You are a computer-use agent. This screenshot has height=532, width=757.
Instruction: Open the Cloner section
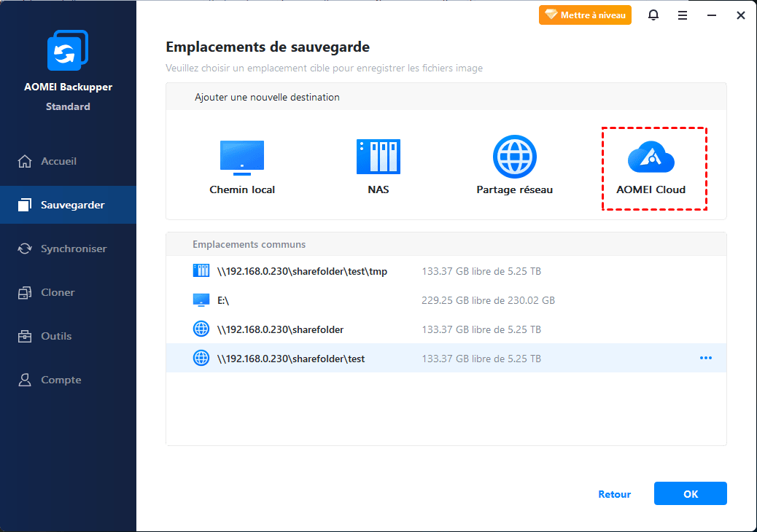[68, 292]
